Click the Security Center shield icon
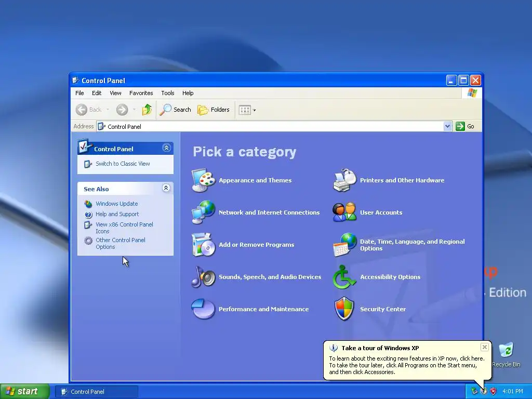 [x=344, y=309]
